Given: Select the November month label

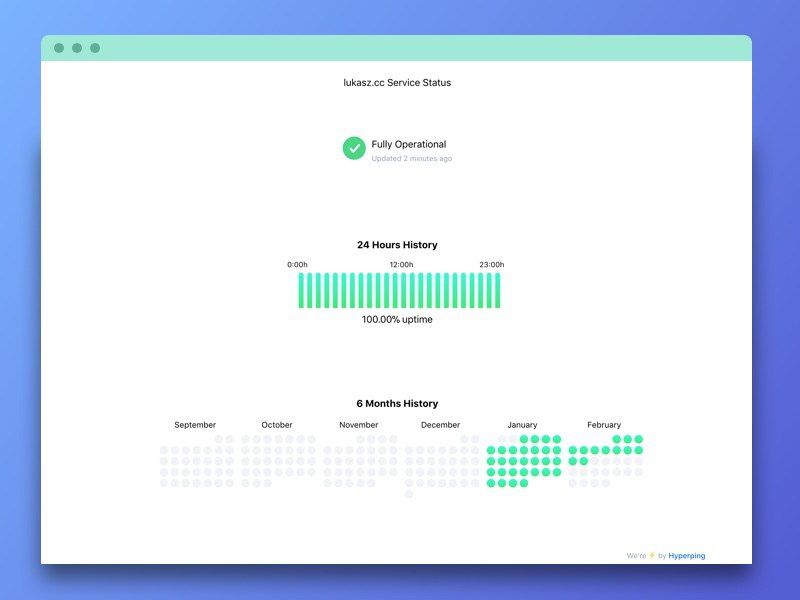Looking at the screenshot, I should (x=359, y=424).
